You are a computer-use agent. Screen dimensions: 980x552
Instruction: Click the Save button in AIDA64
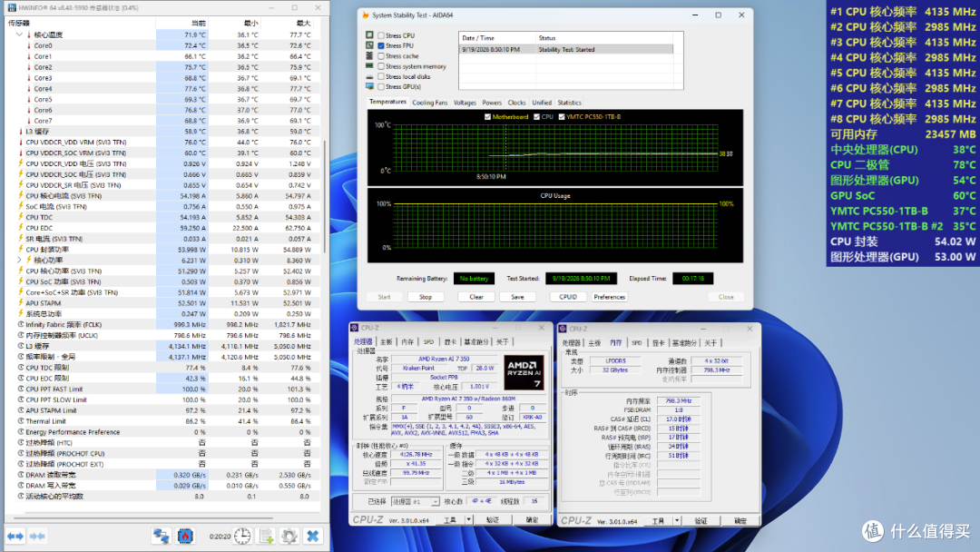517,297
